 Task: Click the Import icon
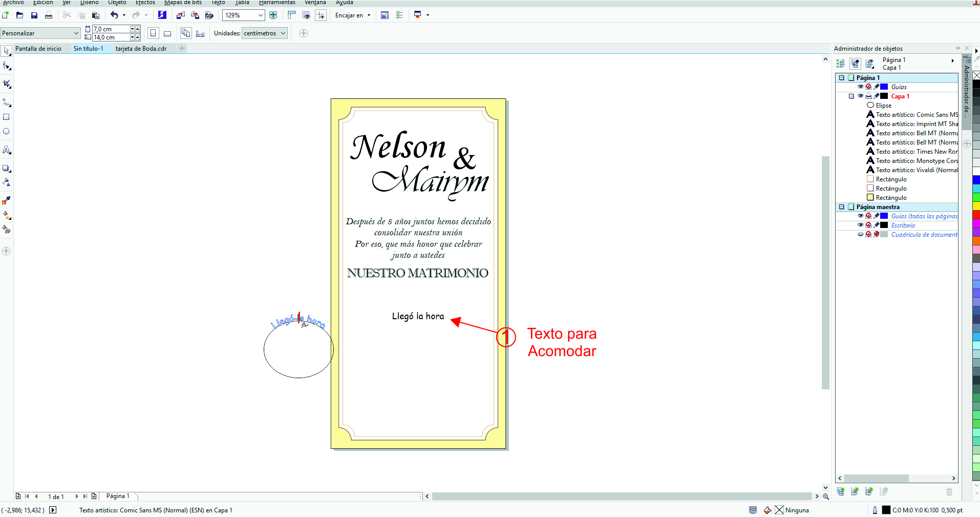180,15
